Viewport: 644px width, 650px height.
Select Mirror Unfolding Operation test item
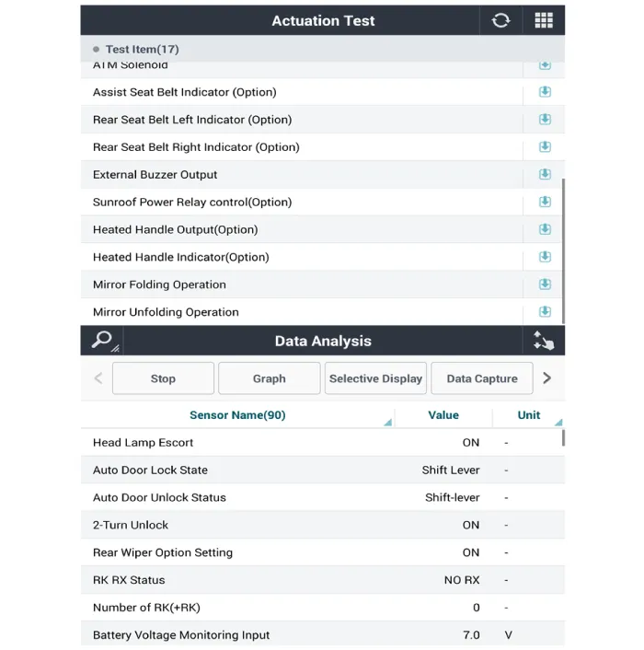pyautogui.click(x=166, y=312)
